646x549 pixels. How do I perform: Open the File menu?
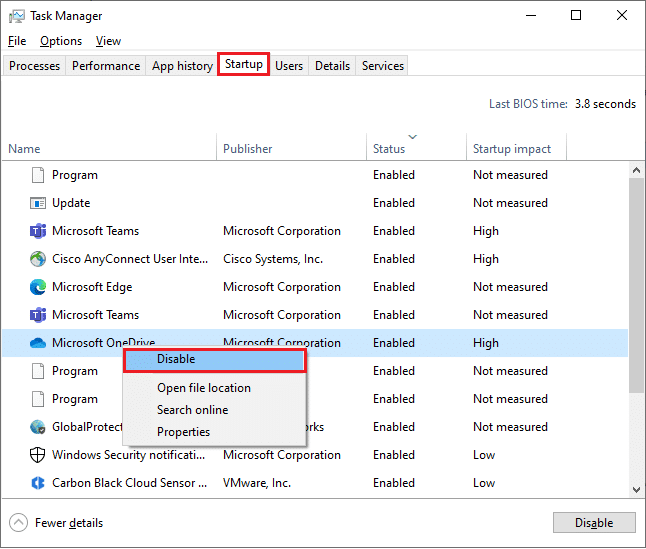point(17,41)
